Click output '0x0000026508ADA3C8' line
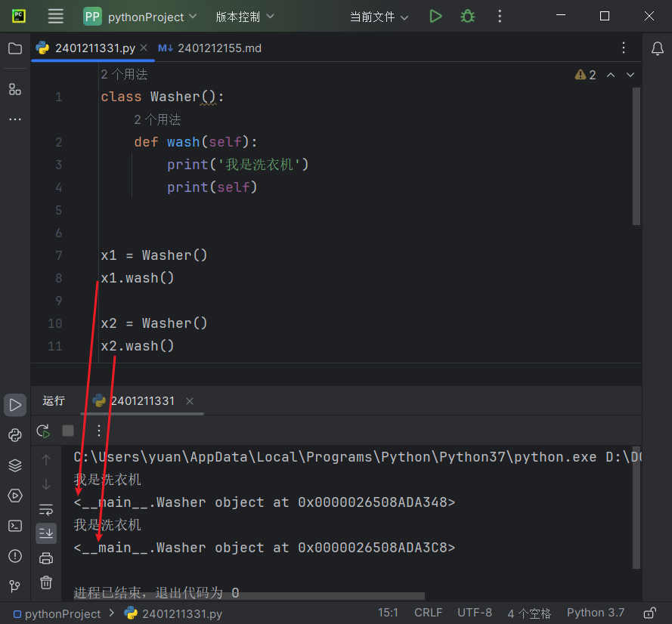672x624 pixels. (265, 548)
